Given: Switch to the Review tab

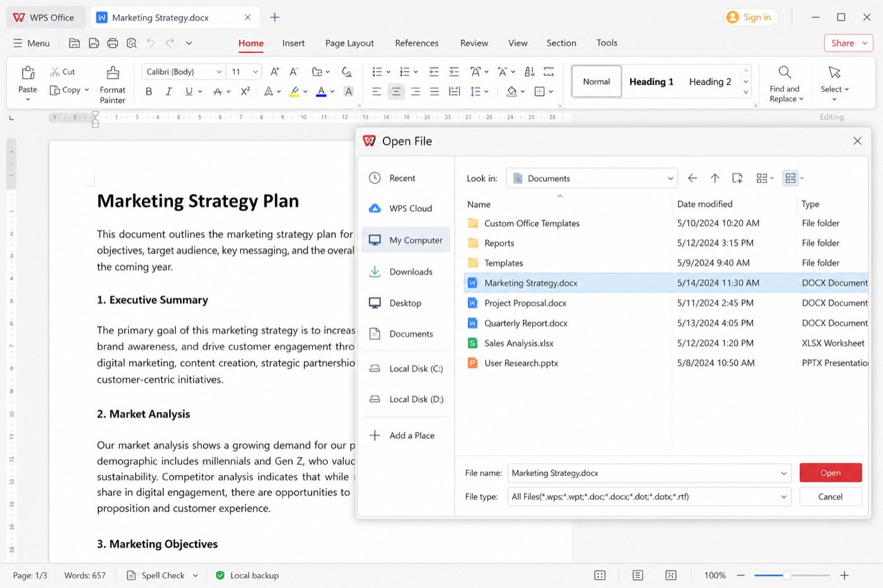Looking at the screenshot, I should [474, 43].
